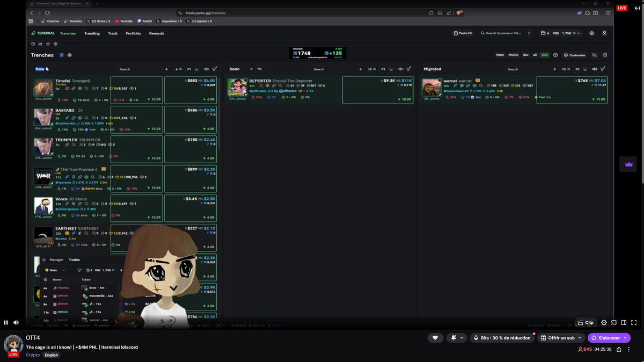Mute sound alerts for the New column
This screenshot has width=644, height=362.
point(206,69)
